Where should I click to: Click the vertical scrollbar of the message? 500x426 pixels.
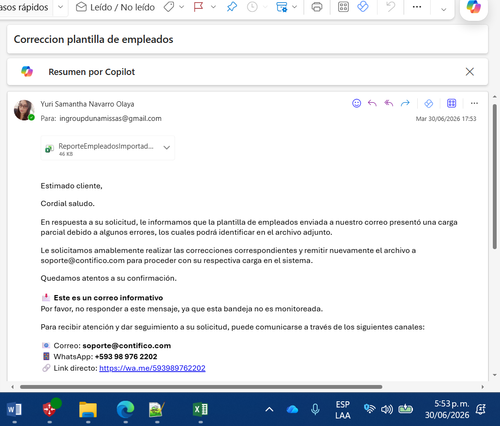pos(495,177)
